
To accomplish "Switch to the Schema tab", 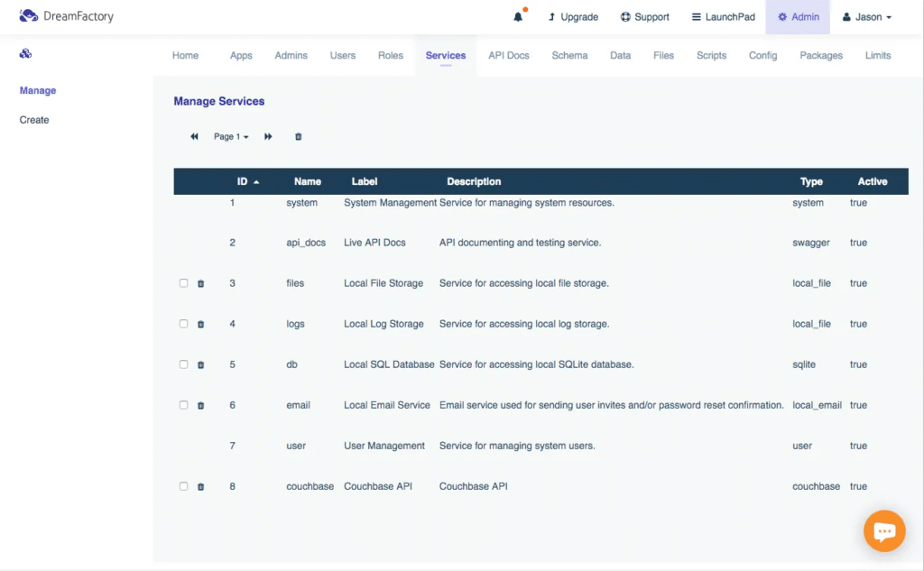I will tap(569, 55).
